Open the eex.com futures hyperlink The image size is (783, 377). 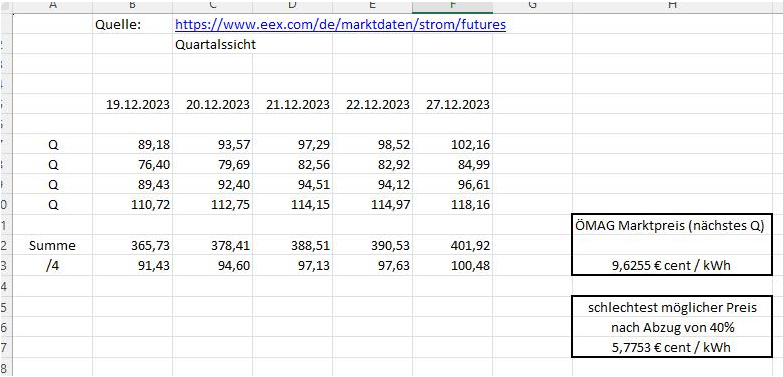coord(341,24)
